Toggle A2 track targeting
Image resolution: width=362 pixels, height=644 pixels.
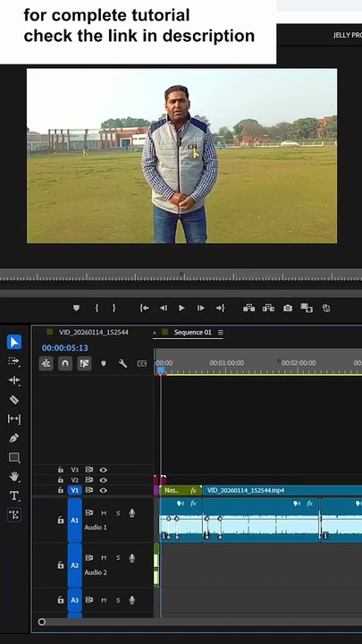[75, 565]
